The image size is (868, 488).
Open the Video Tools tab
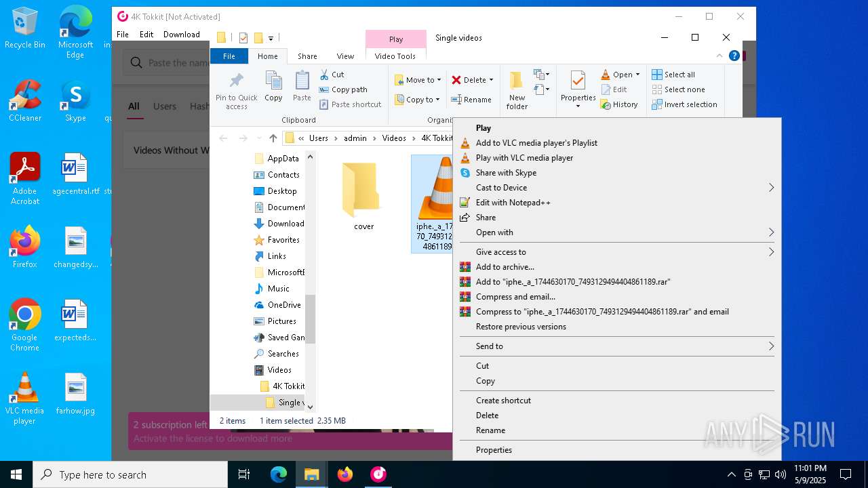395,56
